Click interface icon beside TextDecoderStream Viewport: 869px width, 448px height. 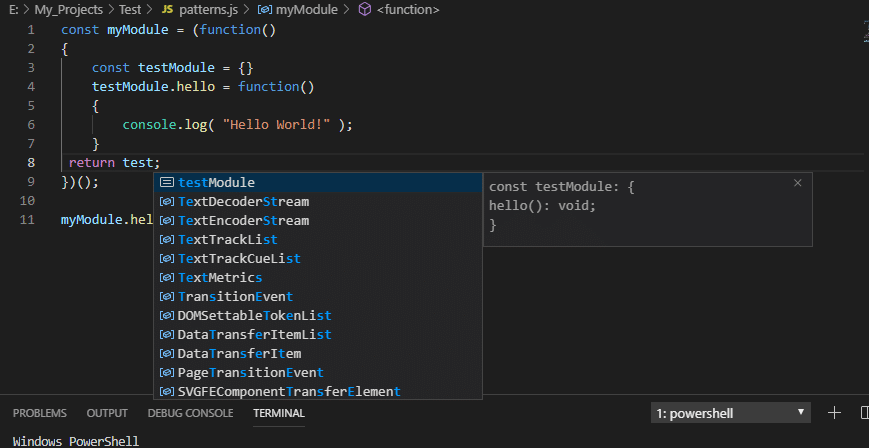pos(167,201)
